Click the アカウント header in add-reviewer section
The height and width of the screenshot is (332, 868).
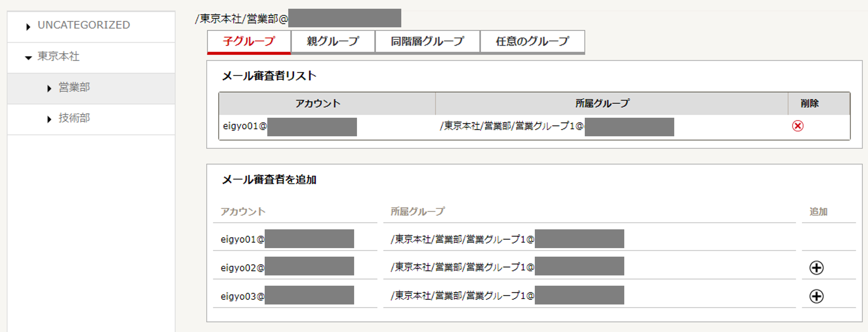(243, 212)
